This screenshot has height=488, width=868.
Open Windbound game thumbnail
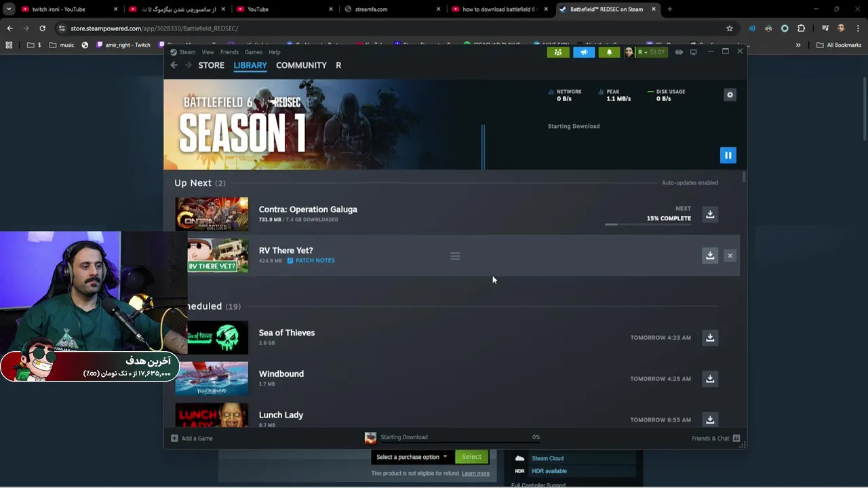coord(212,379)
